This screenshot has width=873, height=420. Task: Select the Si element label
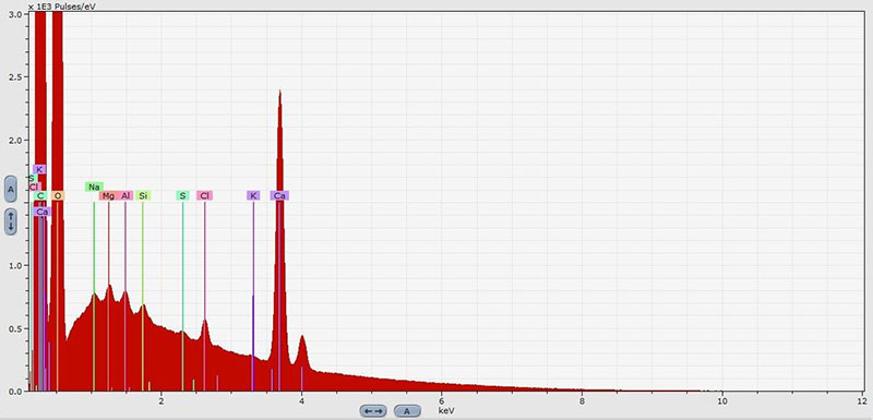143,196
